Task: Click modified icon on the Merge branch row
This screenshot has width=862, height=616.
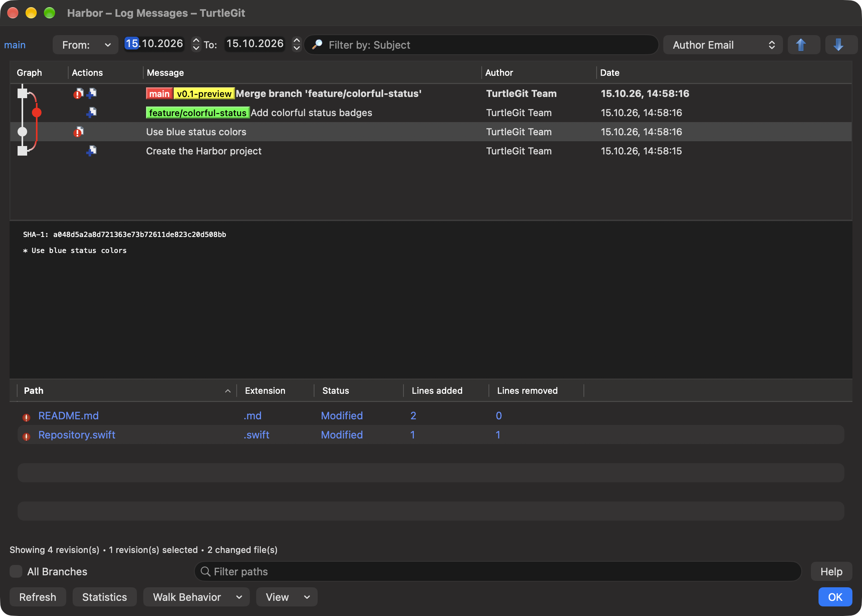Action: pos(78,93)
